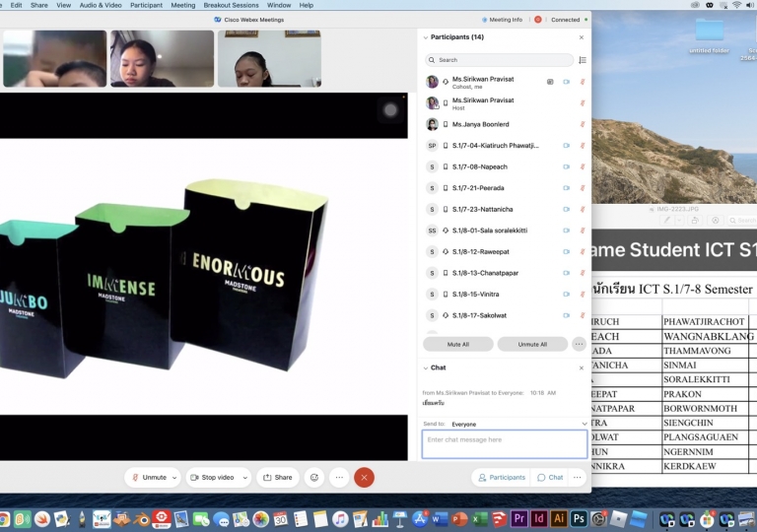Image resolution: width=757 pixels, height=532 pixels.
Task: Click the gray circle button on shared content
Action: [x=390, y=110]
